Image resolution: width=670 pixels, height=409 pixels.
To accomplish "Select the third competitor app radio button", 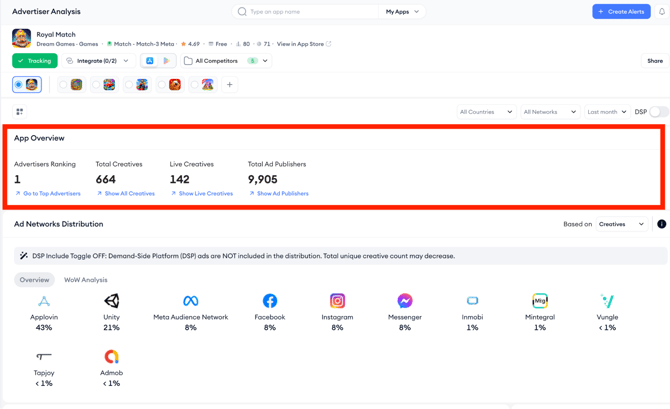I will (x=129, y=85).
